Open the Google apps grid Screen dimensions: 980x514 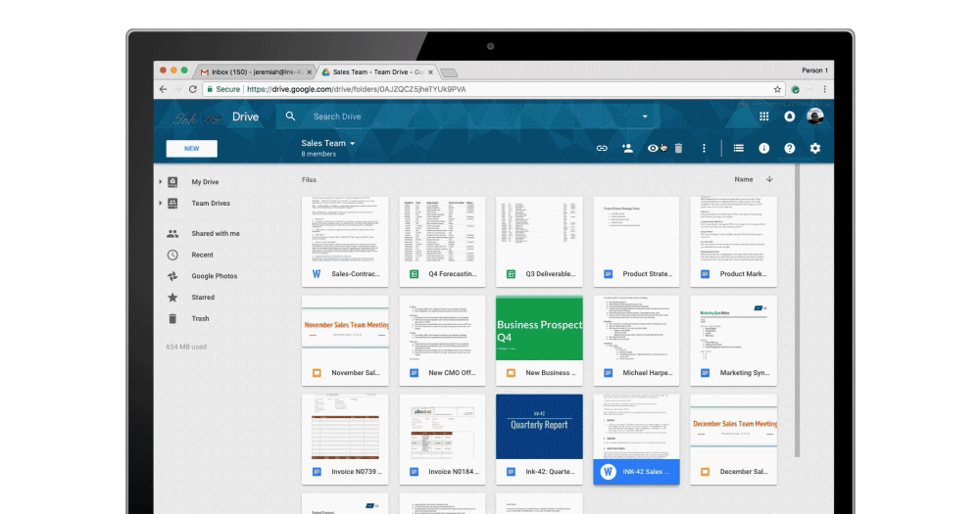click(764, 117)
